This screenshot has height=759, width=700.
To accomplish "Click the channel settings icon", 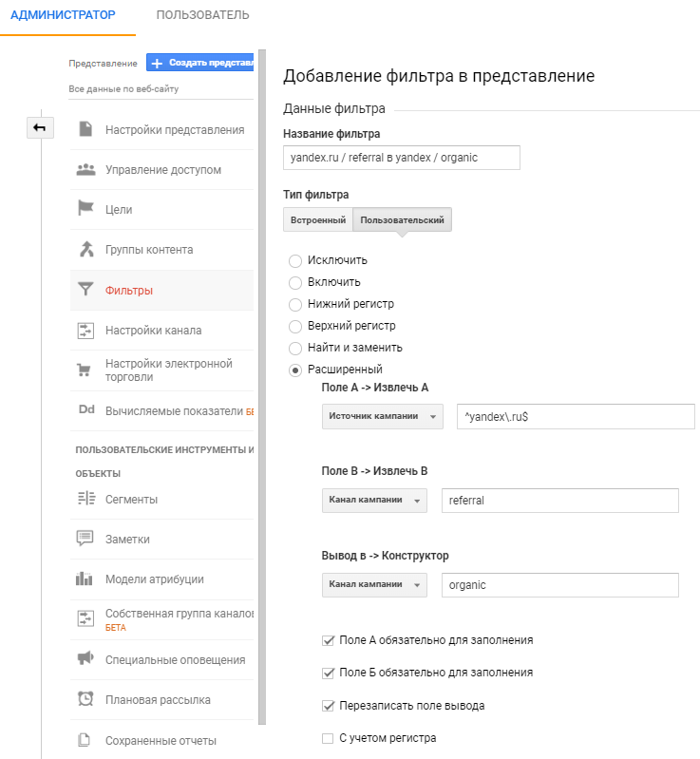I will pos(85,331).
